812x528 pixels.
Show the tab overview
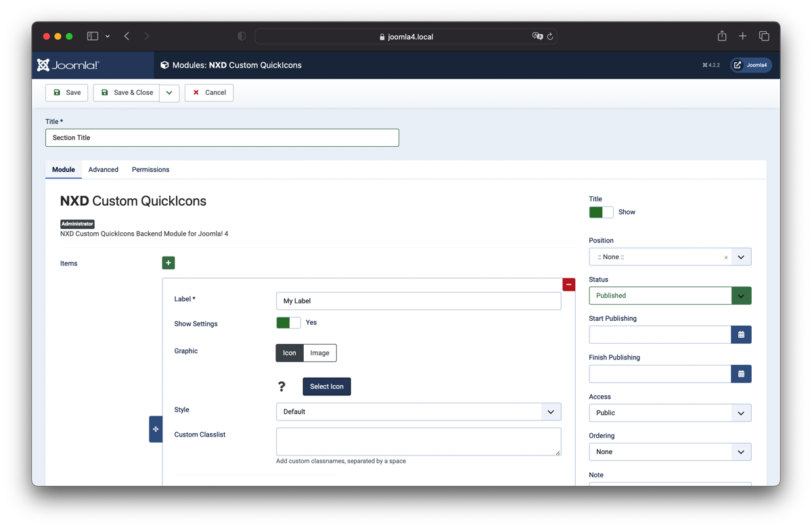click(x=764, y=37)
